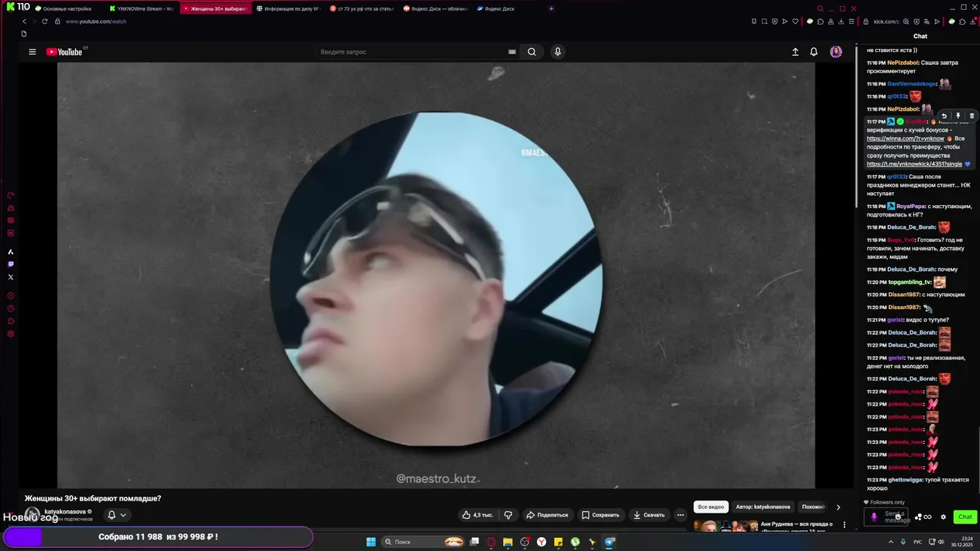
Task: Open options for the Аня Руднева suggested video
Action: [844, 525]
